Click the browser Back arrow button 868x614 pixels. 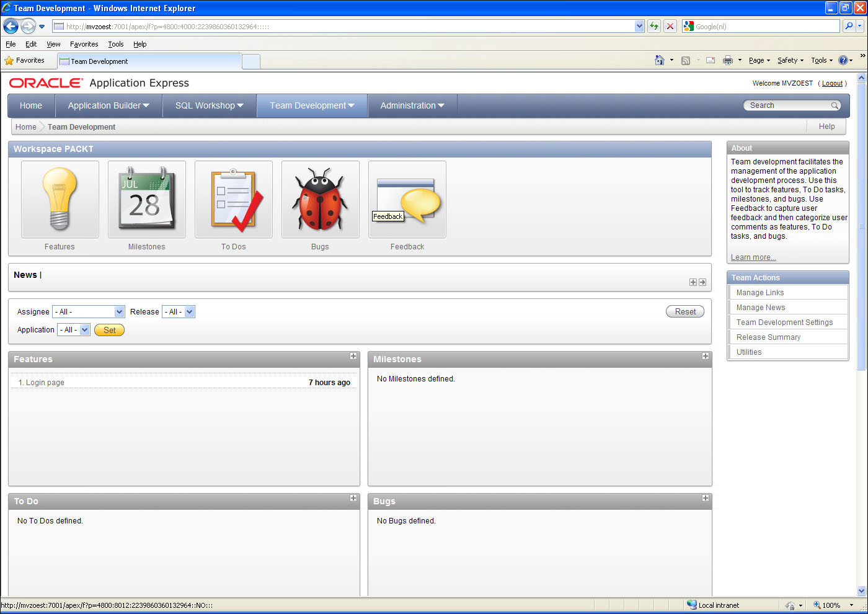[x=11, y=26]
